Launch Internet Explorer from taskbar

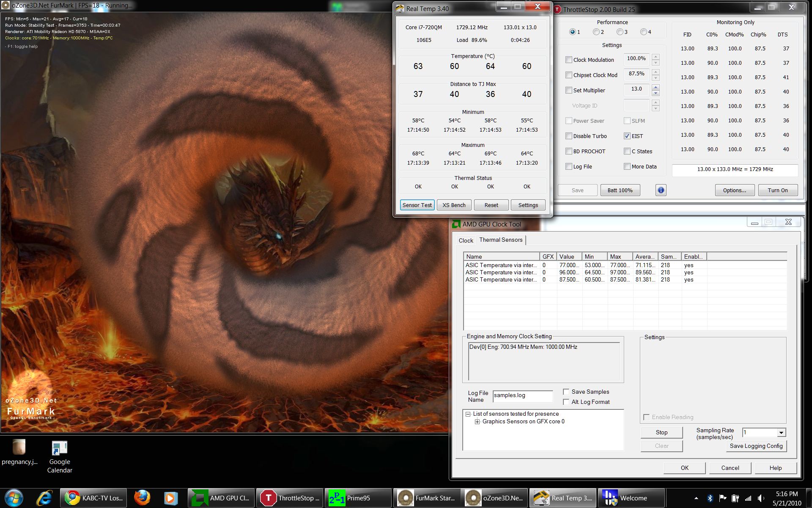pyautogui.click(x=44, y=498)
